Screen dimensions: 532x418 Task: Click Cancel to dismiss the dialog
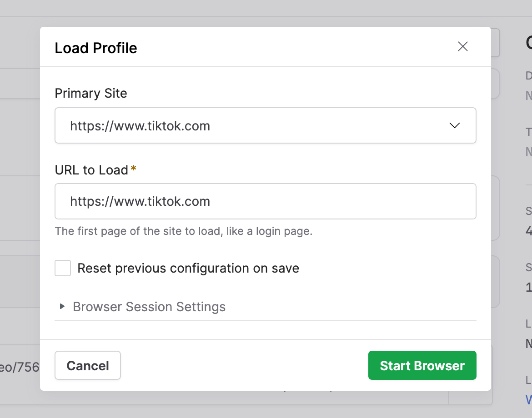(x=87, y=365)
